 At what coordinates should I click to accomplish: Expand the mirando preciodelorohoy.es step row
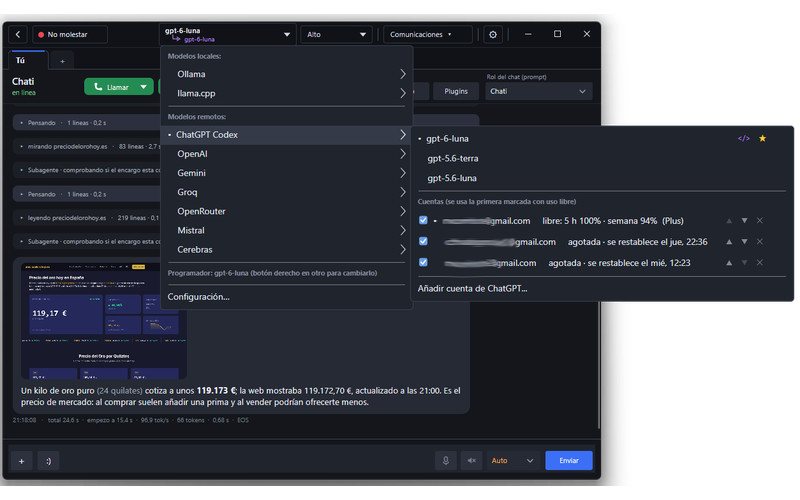(x=87, y=146)
